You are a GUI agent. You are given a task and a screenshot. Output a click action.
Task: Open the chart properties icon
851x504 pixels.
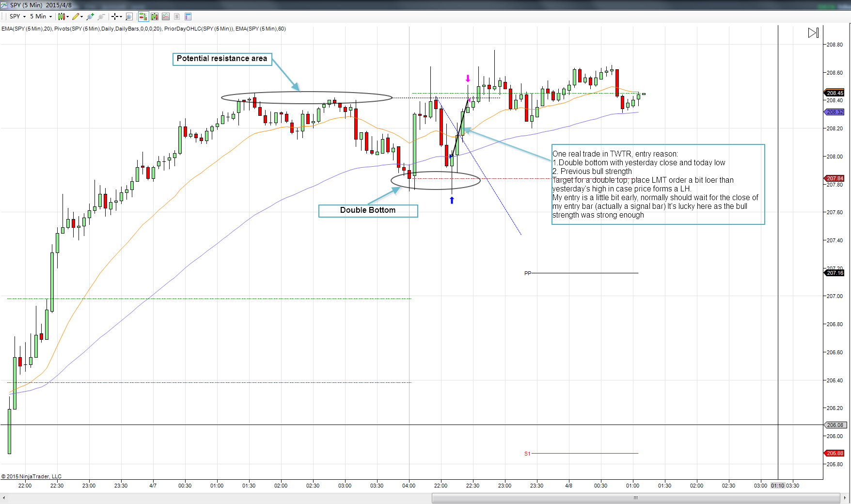pyautogui.click(x=188, y=16)
